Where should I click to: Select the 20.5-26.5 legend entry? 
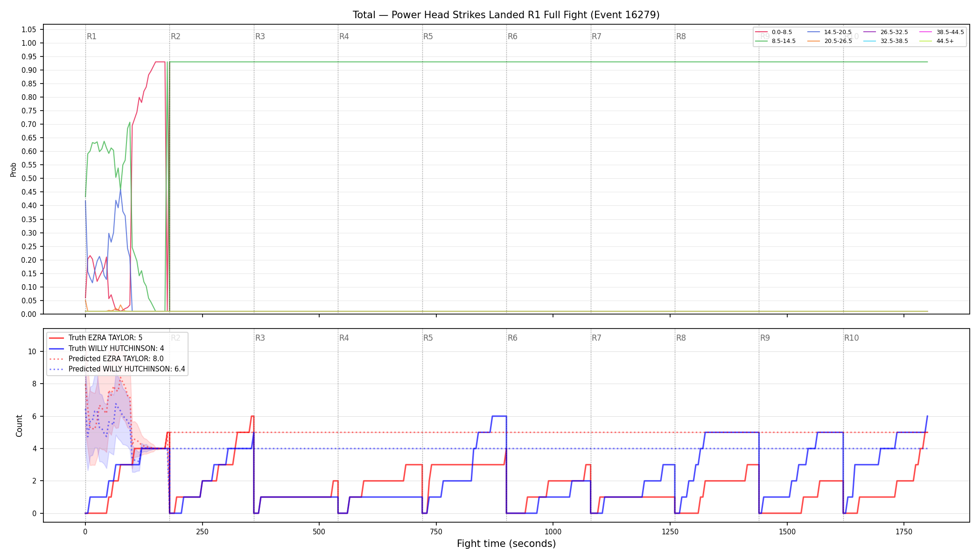click(829, 41)
